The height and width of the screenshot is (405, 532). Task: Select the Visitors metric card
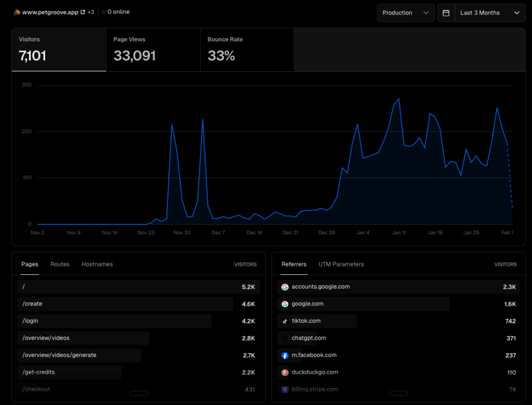(x=59, y=50)
